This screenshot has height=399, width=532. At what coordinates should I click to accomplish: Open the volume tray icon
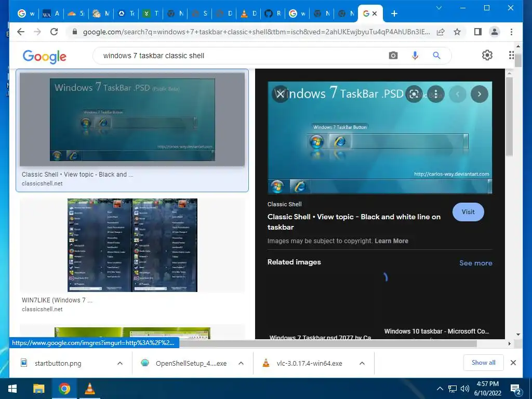[465, 389]
